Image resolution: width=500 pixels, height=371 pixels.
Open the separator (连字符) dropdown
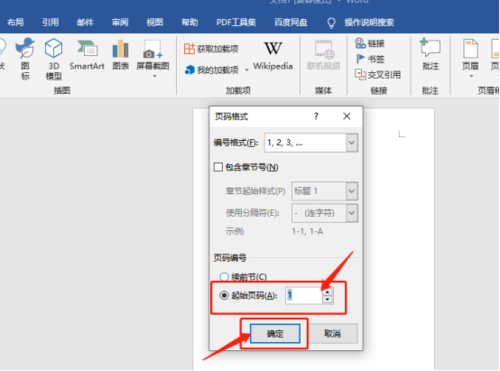[352, 213]
